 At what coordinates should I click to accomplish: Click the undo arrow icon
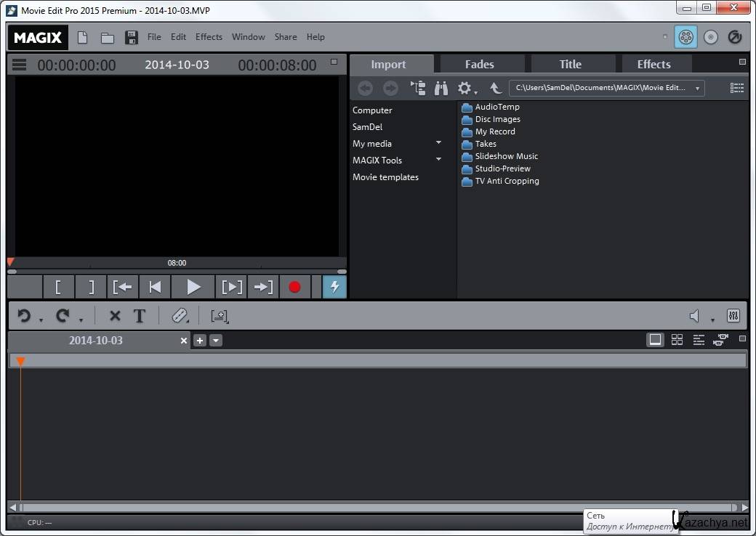(24, 316)
